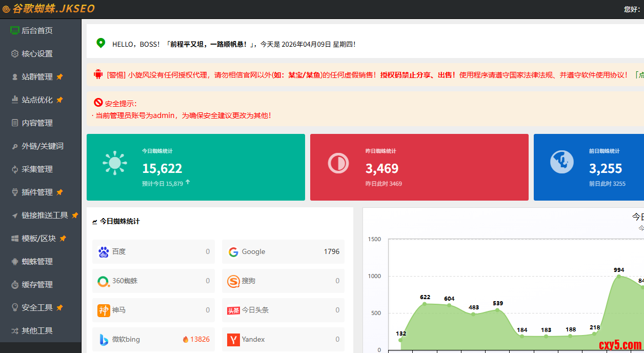Expand the 插件管理 sidebar section
The width and height of the screenshot is (644, 353).
click(x=37, y=192)
